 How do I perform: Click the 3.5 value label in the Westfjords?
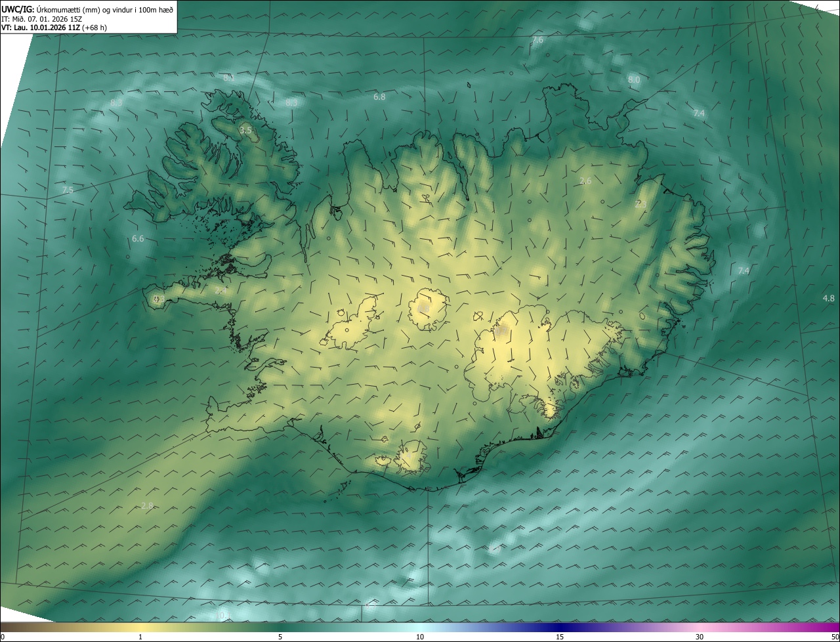245,131
